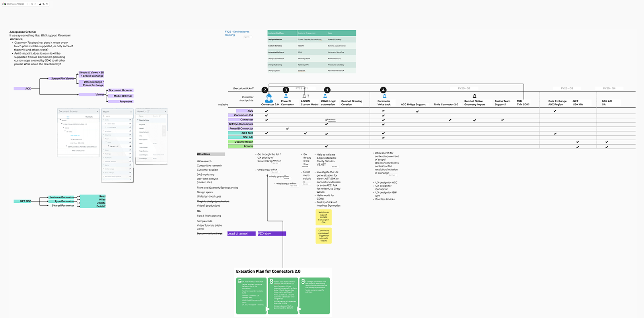Expand the Doors category in Model panel

coord(104,150)
